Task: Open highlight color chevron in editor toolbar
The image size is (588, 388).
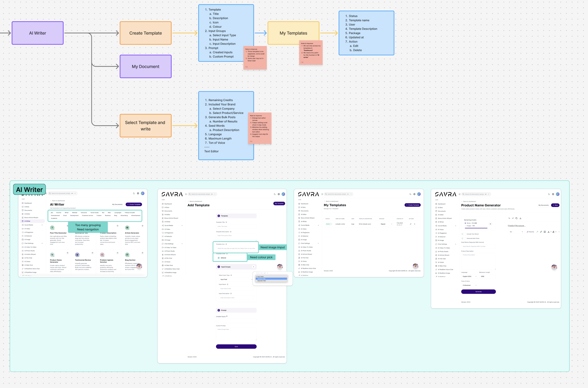Action: click(556, 232)
